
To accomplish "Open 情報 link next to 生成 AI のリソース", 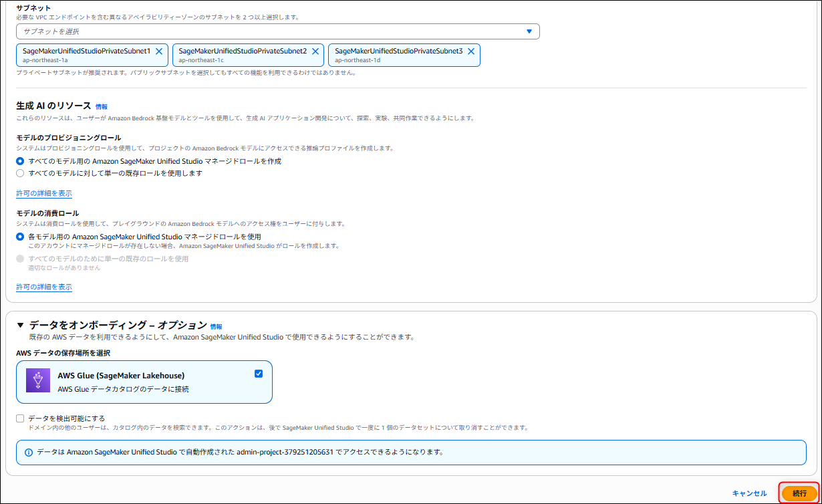I will [x=101, y=107].
